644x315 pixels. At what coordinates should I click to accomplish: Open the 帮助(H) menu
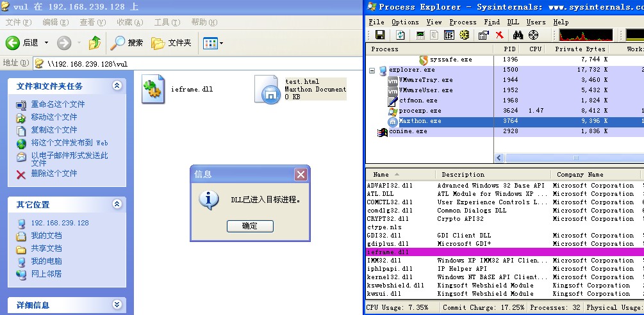pyautogui.click(x=204, y=22)
